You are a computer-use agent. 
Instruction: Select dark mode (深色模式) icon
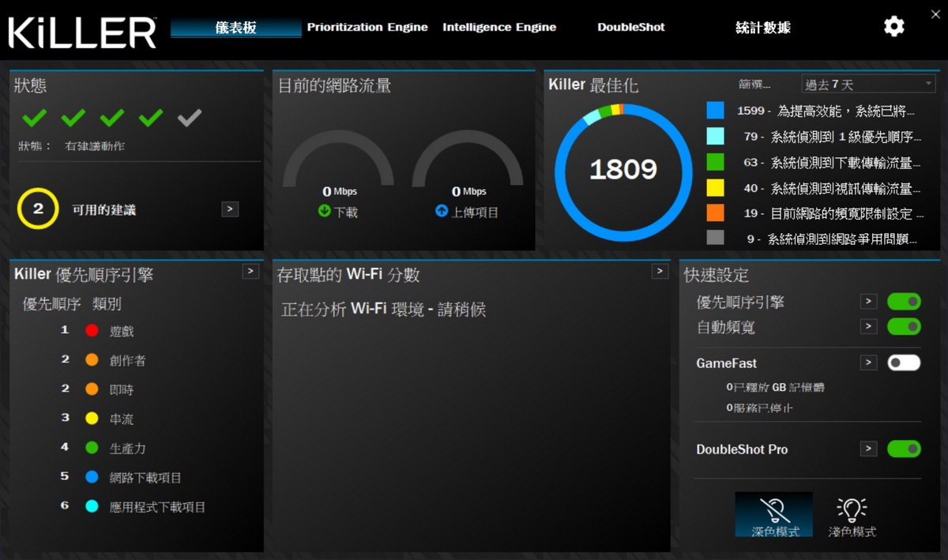[773, 509]
